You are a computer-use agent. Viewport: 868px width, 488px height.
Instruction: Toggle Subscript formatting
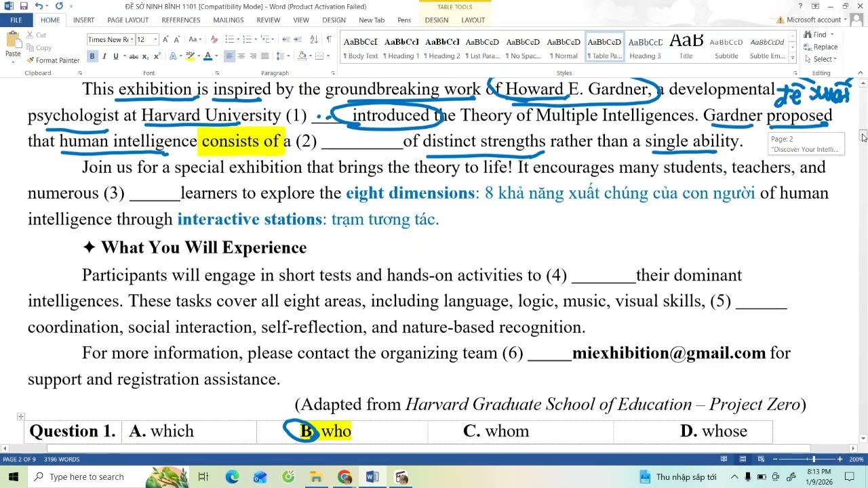pos(146,56)
